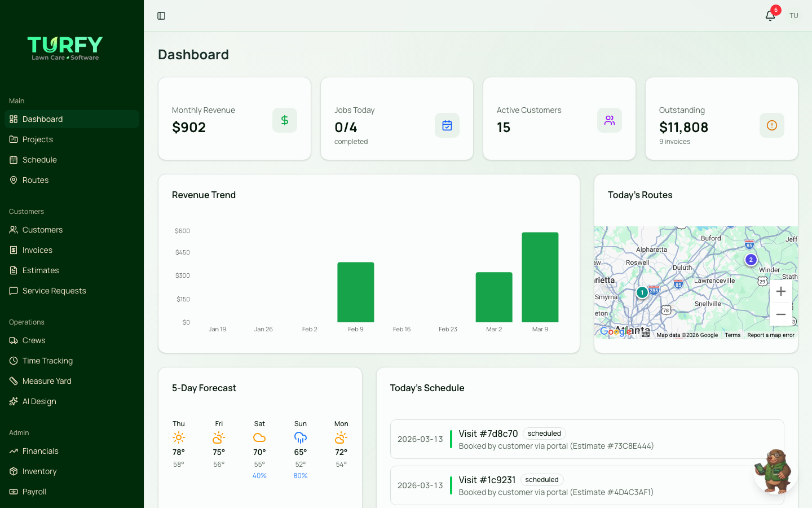812x508 pixels.
Task: Click Sunday's rain weather icon
Action: click(x=301, y=437)
